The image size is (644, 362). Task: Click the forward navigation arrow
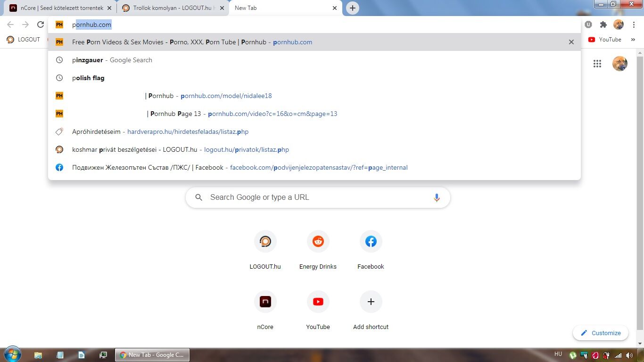(x=25, y=25)
